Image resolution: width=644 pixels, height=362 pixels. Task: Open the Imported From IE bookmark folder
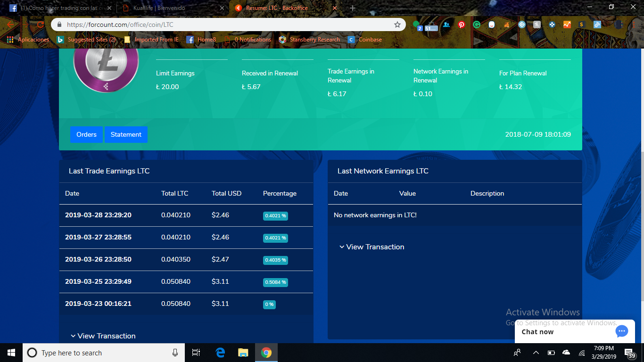point(151,40)
